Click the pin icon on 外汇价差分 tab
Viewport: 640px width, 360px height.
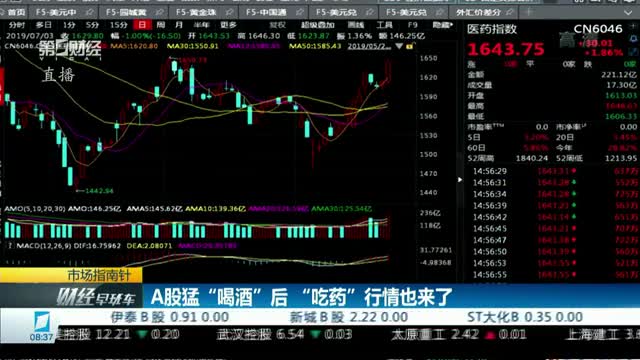509,12
